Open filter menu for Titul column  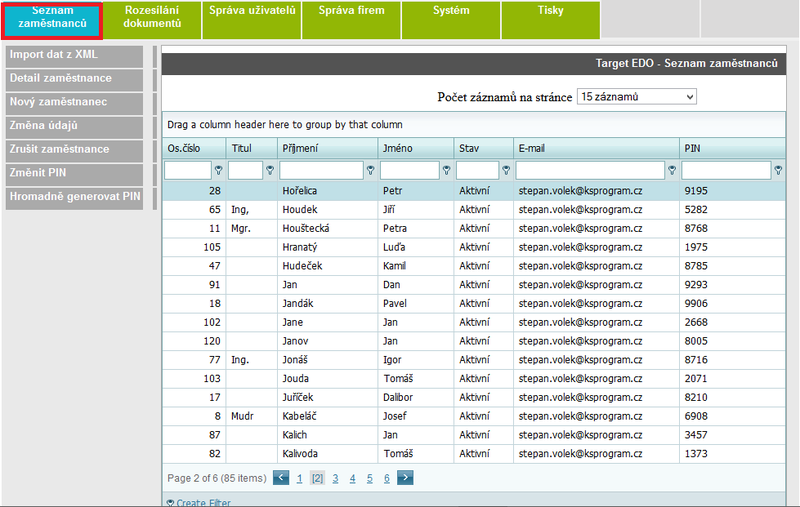[270, 170]
